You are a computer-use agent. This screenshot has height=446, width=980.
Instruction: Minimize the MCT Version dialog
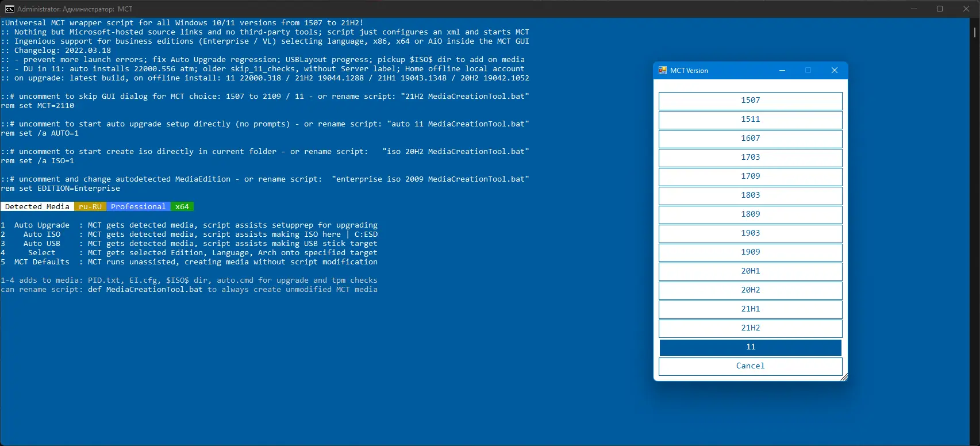pos(782,70)
